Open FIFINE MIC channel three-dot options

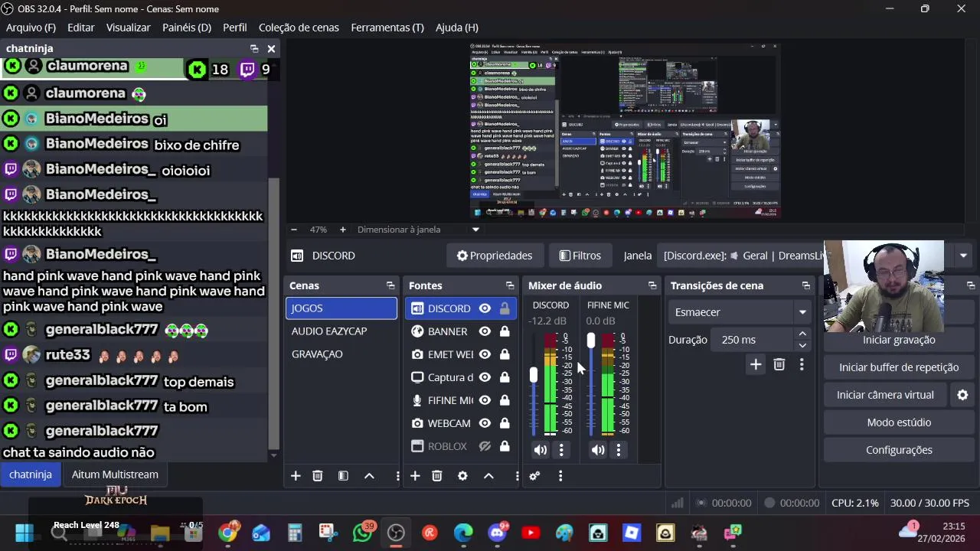tap(619, 450)
